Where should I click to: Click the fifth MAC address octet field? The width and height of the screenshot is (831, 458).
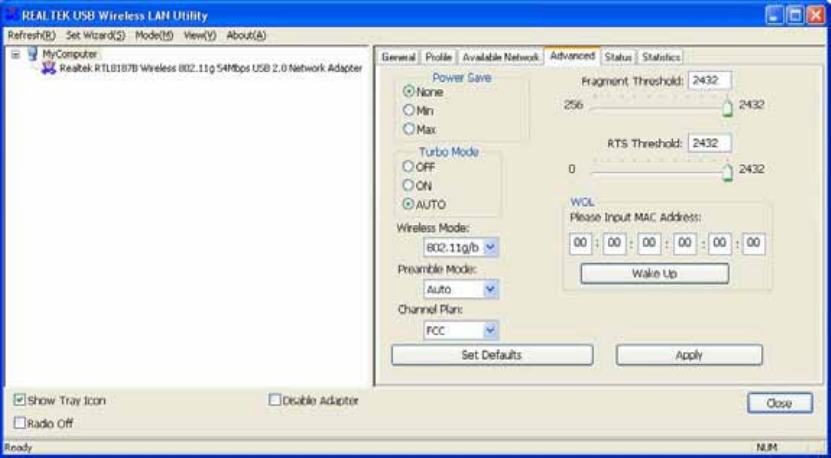click(720, 243)
